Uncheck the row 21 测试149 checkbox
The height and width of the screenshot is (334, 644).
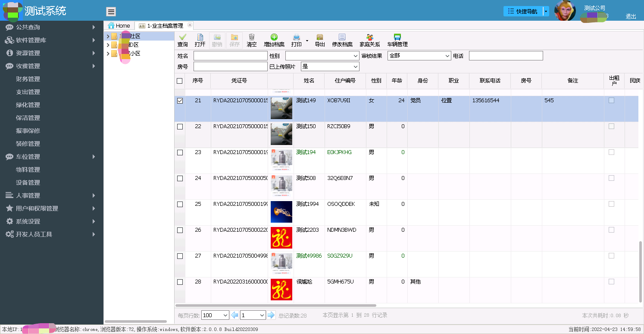coord(180,101)
